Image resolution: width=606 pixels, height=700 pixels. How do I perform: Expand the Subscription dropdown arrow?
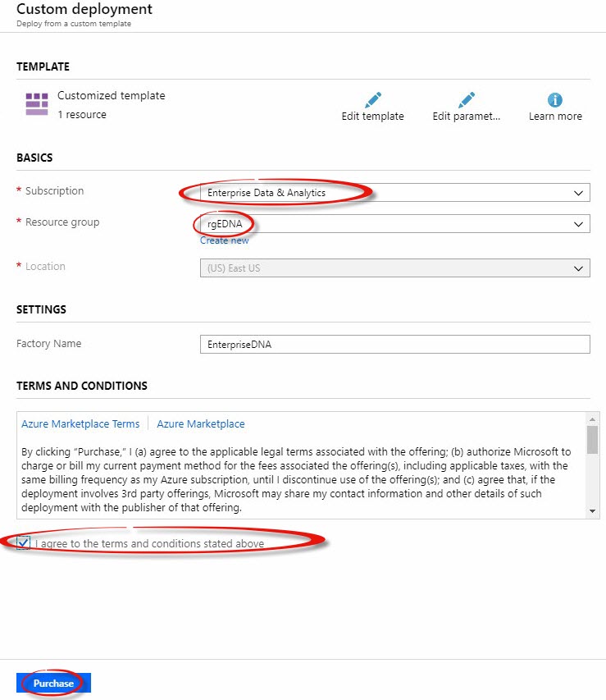[578, 193]
